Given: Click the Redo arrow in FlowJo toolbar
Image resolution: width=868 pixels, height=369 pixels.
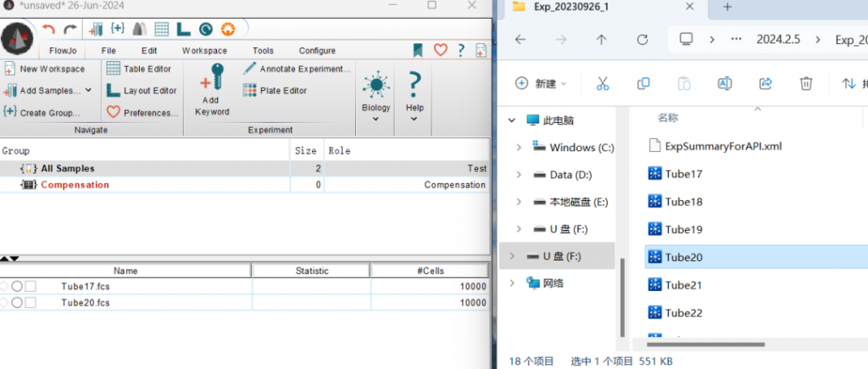Looking at the screenshot, I should (x=70, y=30).
